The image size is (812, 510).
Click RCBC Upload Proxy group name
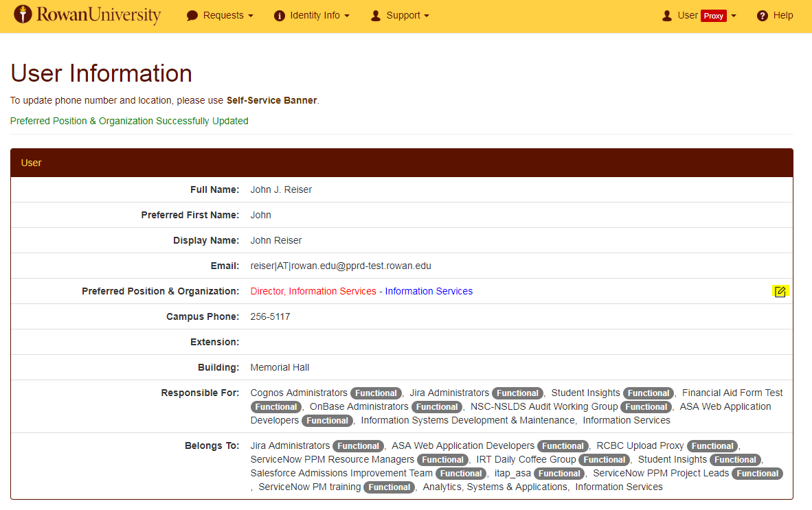coord(640,446)
